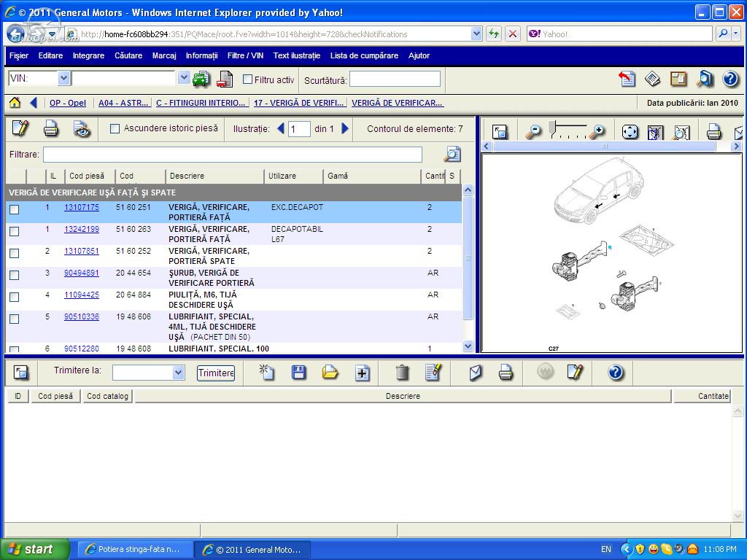747x560 pixels.
Task: Click the expand shopping list panel icon
Action: click(x=21, y=373)
